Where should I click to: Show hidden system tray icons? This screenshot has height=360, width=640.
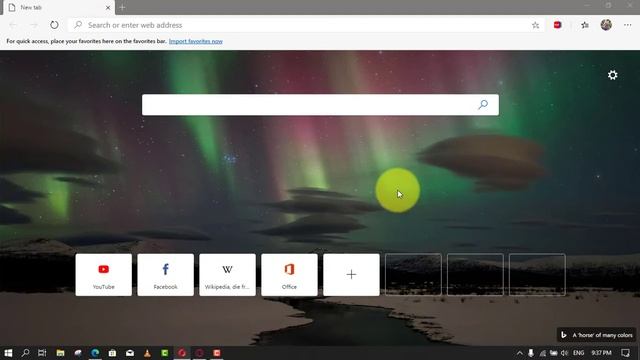520,353
